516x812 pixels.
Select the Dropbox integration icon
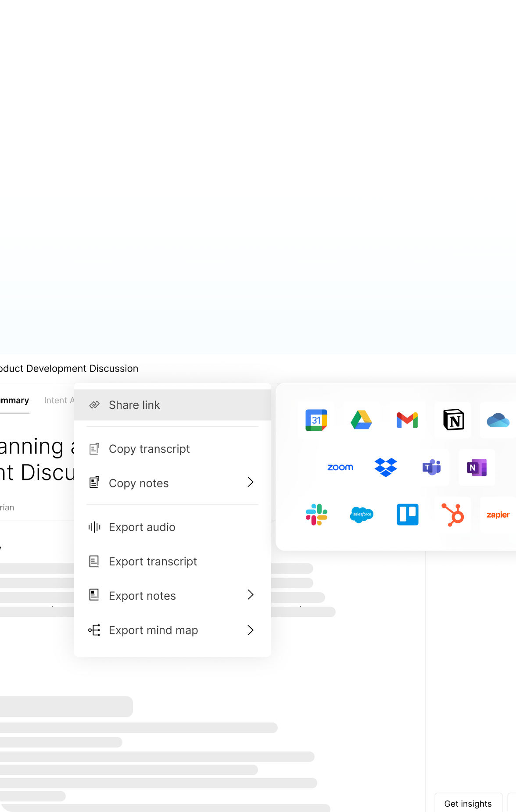[386, 468]
